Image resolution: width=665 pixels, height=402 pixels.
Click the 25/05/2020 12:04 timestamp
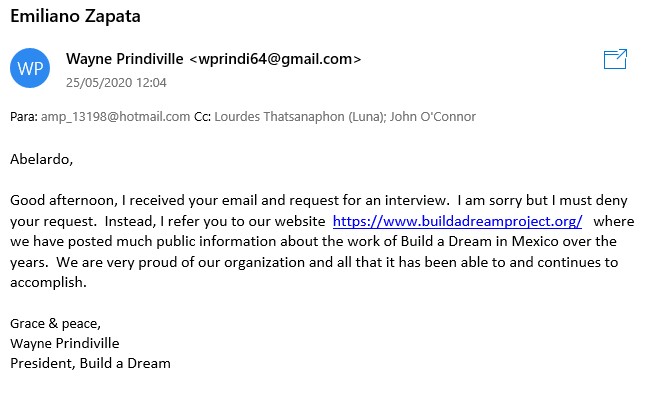(116, 83)
